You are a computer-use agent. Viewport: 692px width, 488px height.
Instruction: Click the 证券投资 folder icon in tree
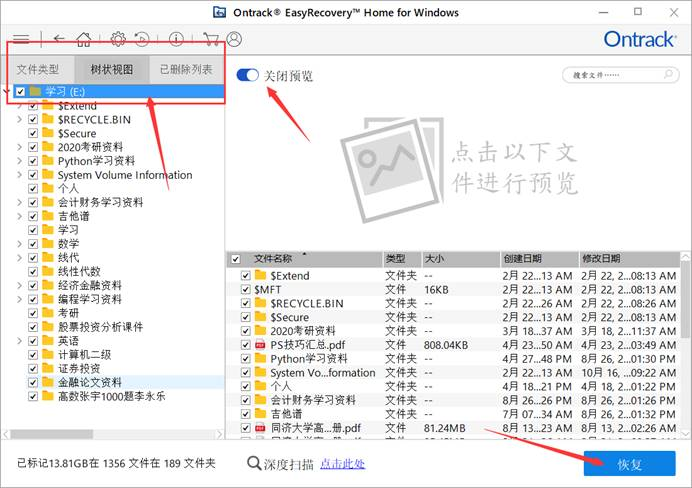[48, 368]
